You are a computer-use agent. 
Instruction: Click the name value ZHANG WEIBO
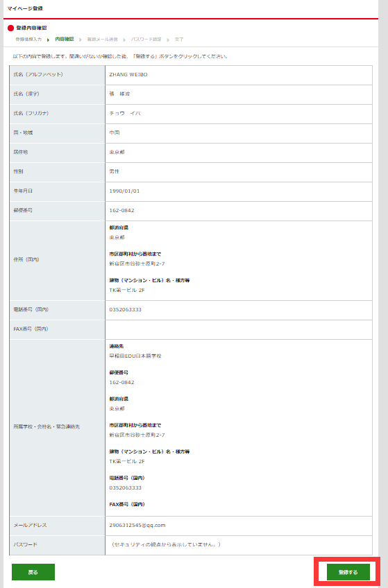(128, 75)
